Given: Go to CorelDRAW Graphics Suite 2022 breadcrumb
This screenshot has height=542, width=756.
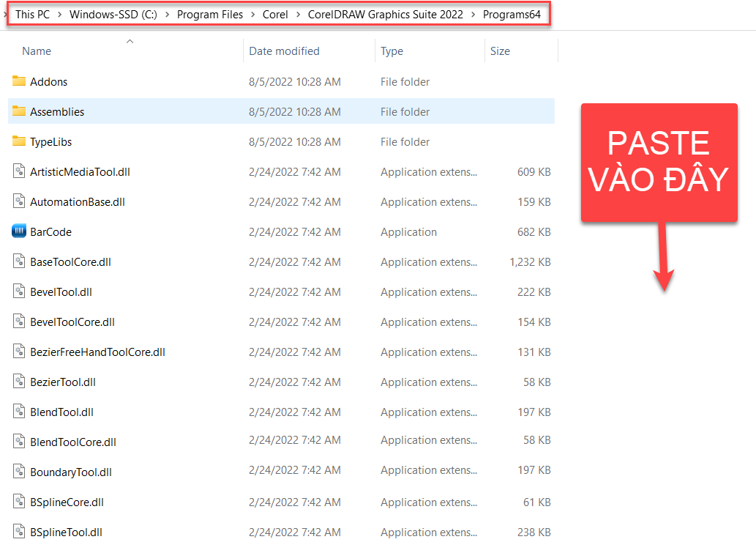Looking at the screenshot, I should click(x=385, y=15).
